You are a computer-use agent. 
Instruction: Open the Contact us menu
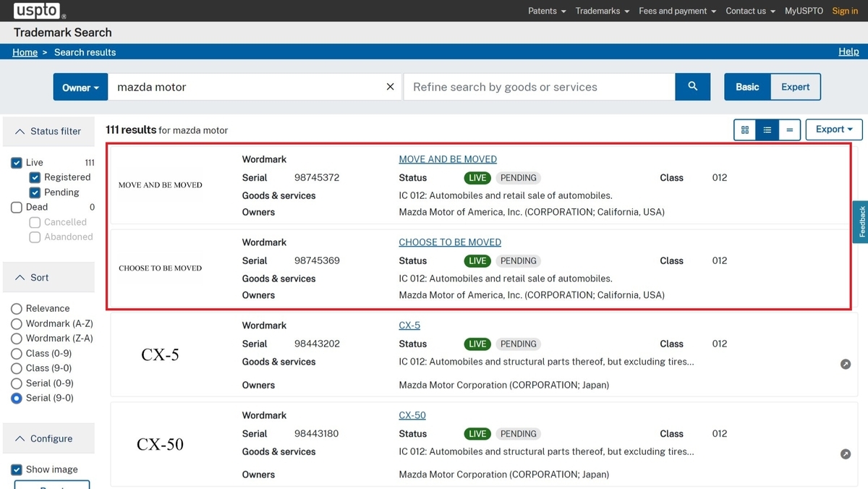(750, 11)
